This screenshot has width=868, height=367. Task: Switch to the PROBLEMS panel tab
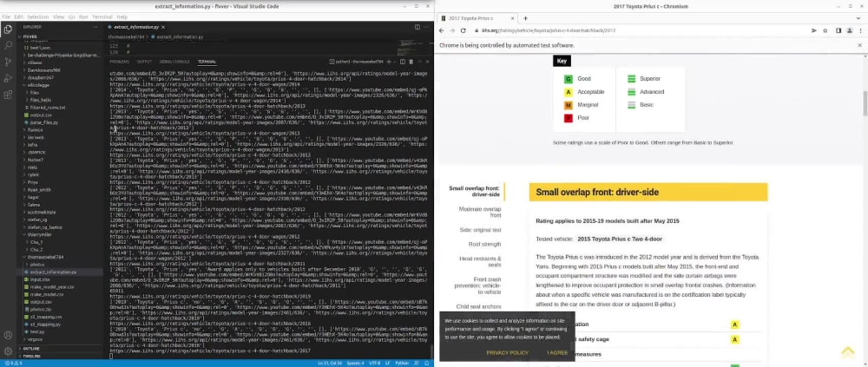pos(119,62)
